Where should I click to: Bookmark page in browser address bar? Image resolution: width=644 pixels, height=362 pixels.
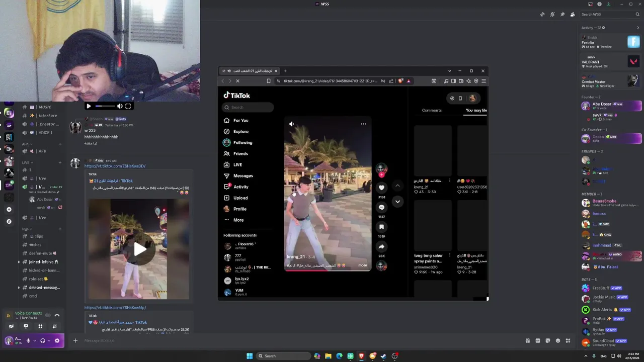tap(269, 81)
